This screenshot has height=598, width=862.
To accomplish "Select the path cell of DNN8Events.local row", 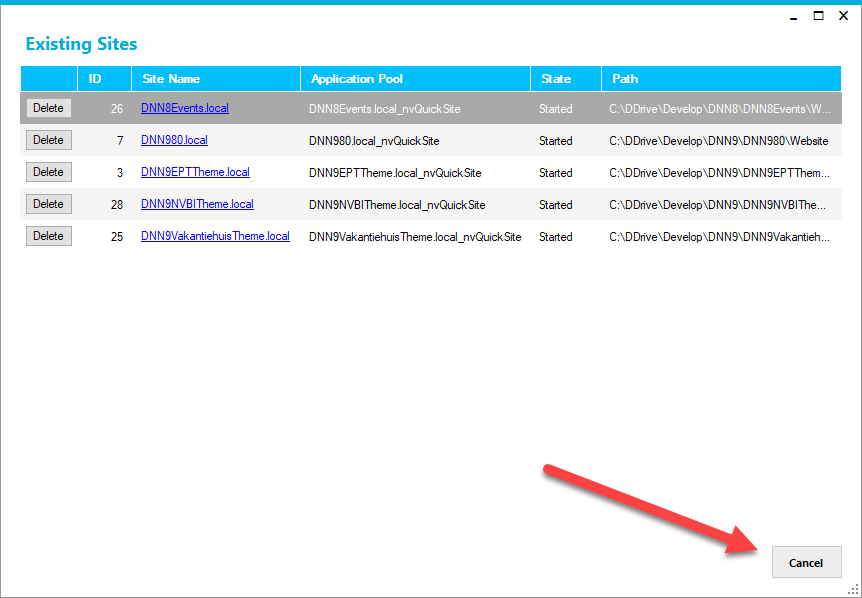I will [x=721, y=109].
